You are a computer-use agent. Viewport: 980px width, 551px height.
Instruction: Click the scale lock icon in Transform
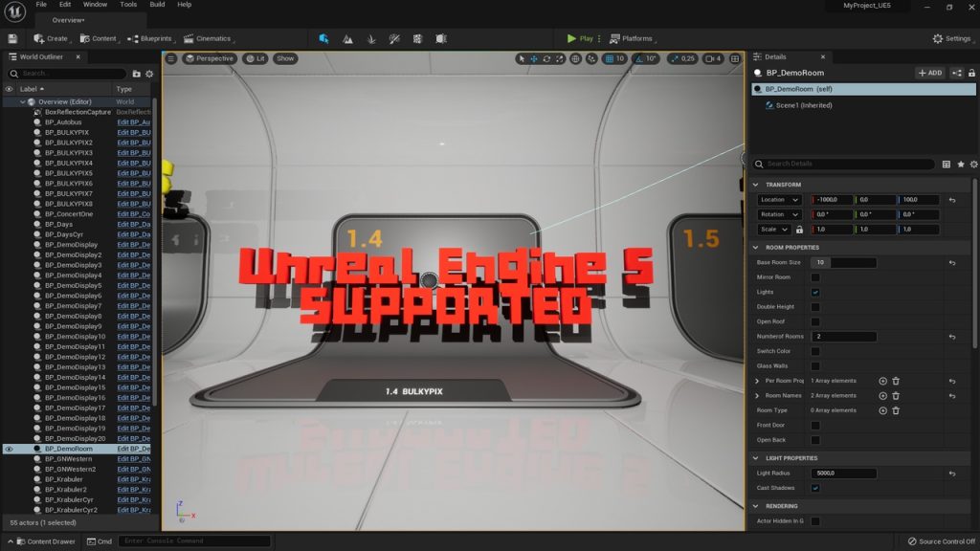pos(799,230)
